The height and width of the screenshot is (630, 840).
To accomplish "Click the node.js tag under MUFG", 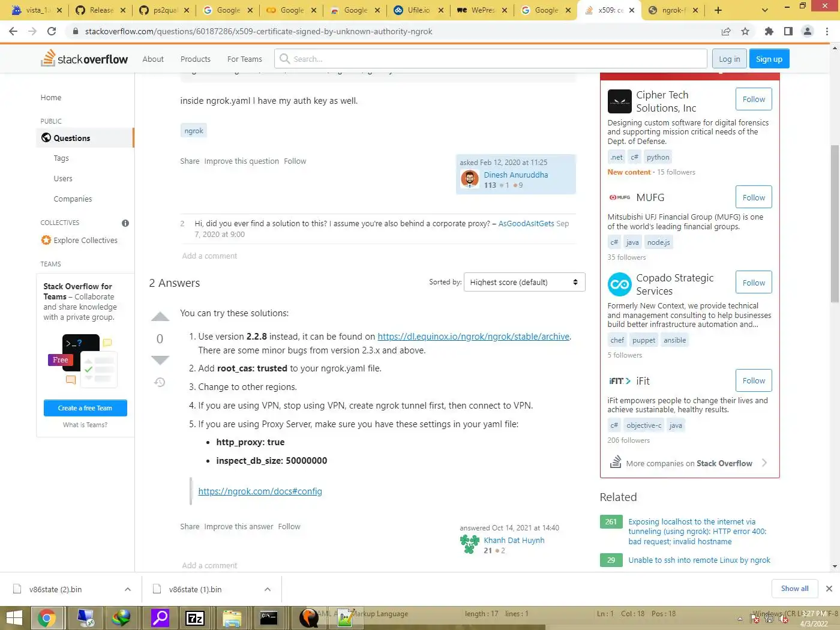I will click(x=658, y=242).
